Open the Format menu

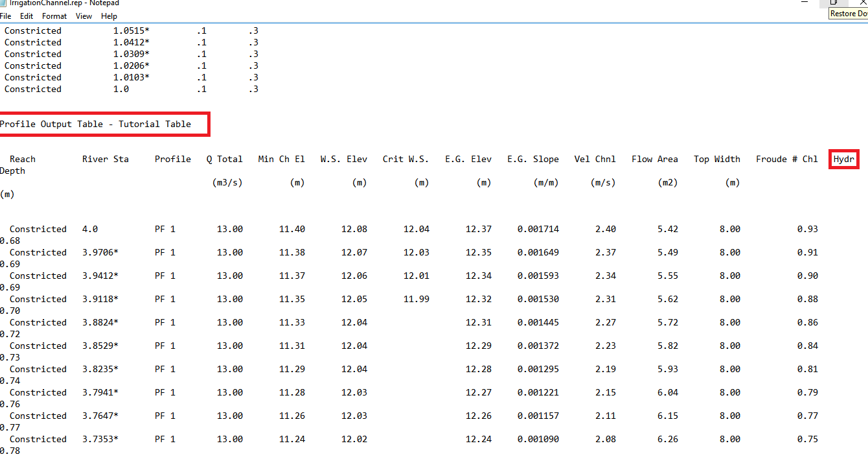54,16
